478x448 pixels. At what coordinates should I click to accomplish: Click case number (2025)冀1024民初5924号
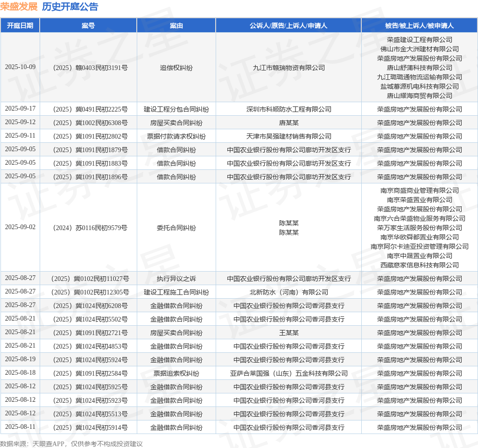tap(90, 360)
